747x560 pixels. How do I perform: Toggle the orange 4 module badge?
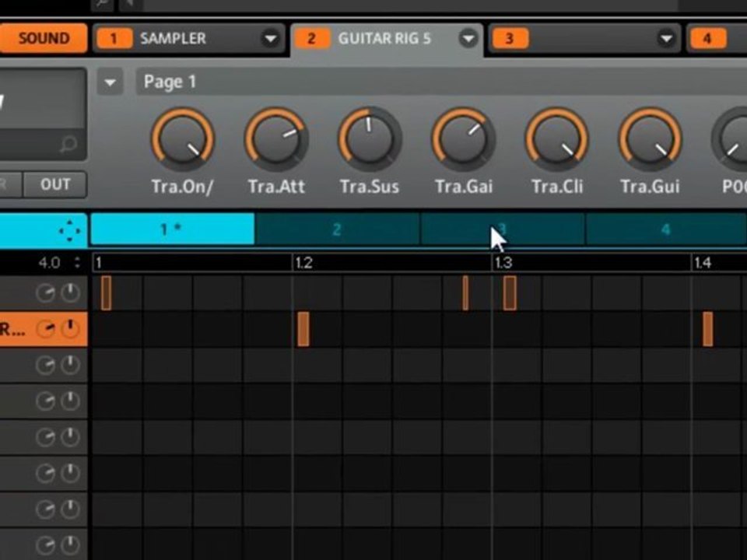click(x=708, y=39)
